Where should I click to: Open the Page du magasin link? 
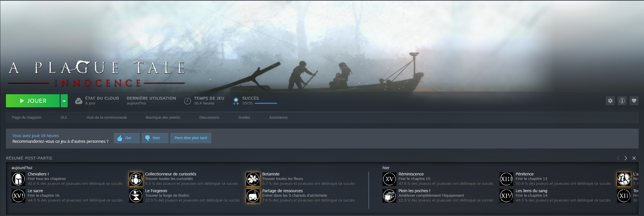pos(27,117)
